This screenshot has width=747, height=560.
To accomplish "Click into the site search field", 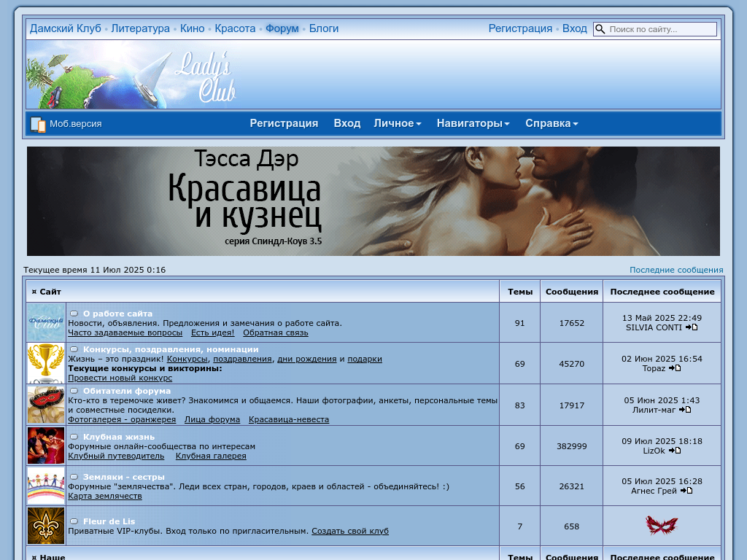I will (661, 29).
